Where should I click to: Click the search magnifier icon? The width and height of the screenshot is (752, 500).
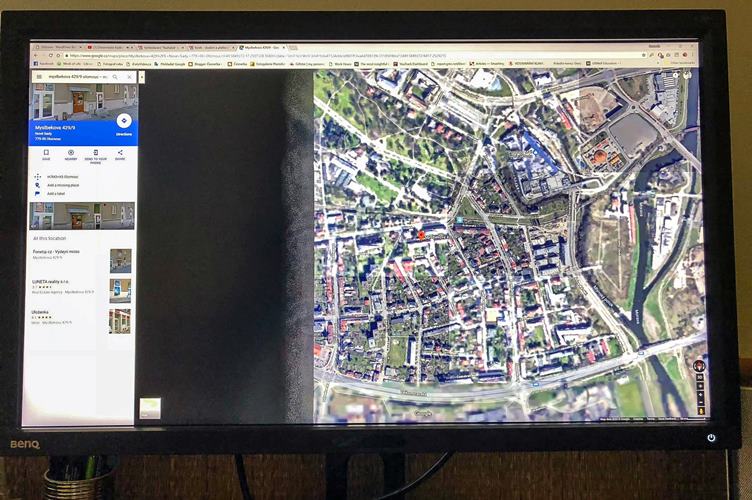coord(115,77)
